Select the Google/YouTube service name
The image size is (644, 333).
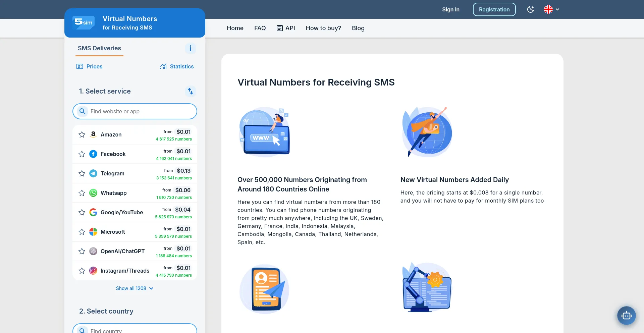pos(122,212)
